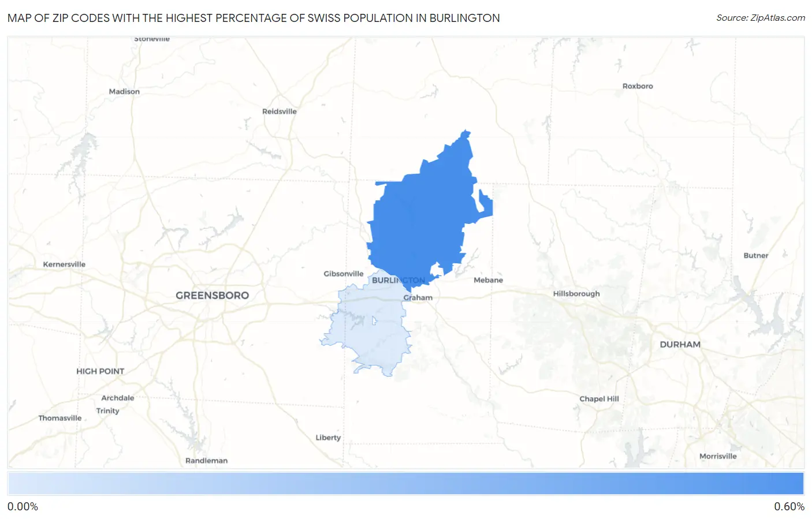The height and width of the screenshot is (519, 812).
Task: Click the Hillsborough town label
Action: click(576, 293)
